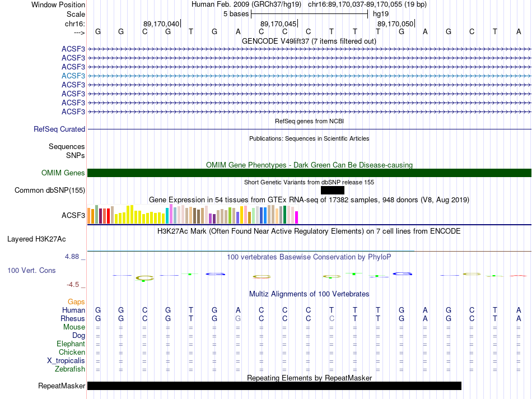
Task: Click '100 vertebrates Basewise Conservation by PhyloP'
Action: [309, 257]
